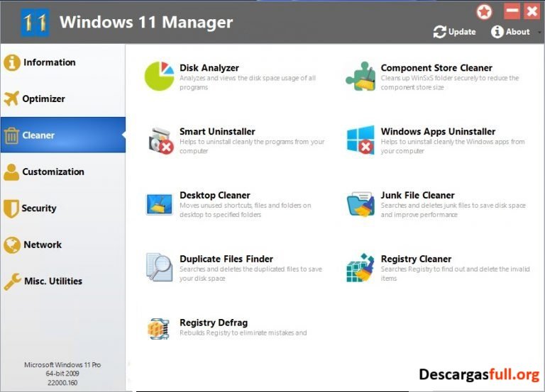This screenshot has width=545, height=392.
Task: Click the Security shield icon
Action: point(11,208)
